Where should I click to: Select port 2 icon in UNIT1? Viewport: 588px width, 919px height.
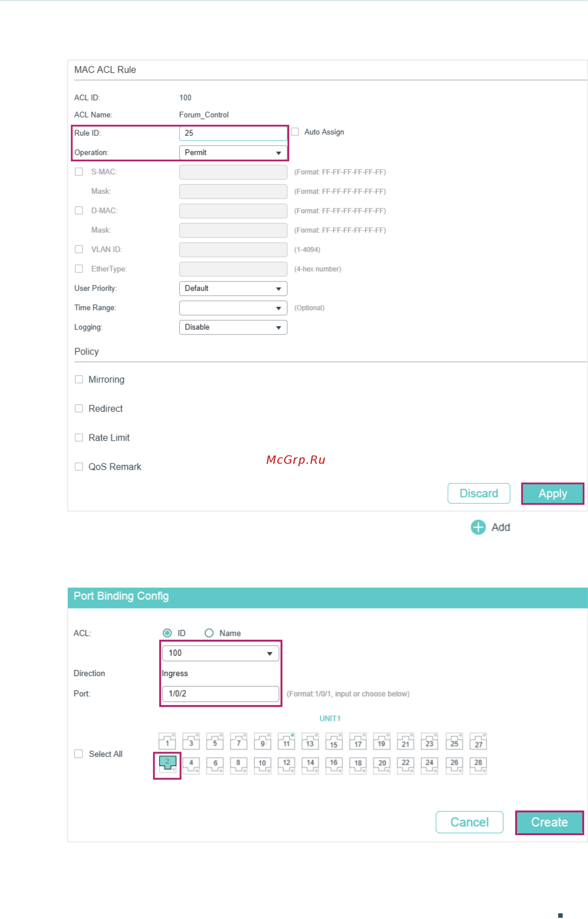167,765
